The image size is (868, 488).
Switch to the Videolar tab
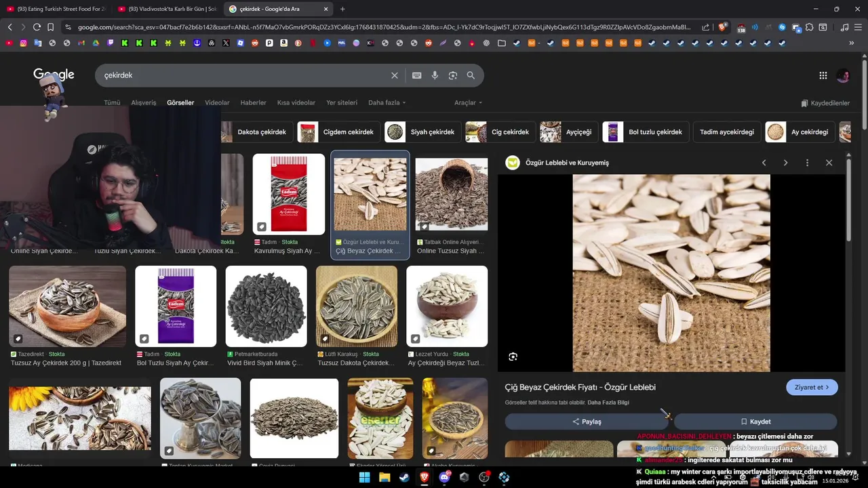click(217, 103)
